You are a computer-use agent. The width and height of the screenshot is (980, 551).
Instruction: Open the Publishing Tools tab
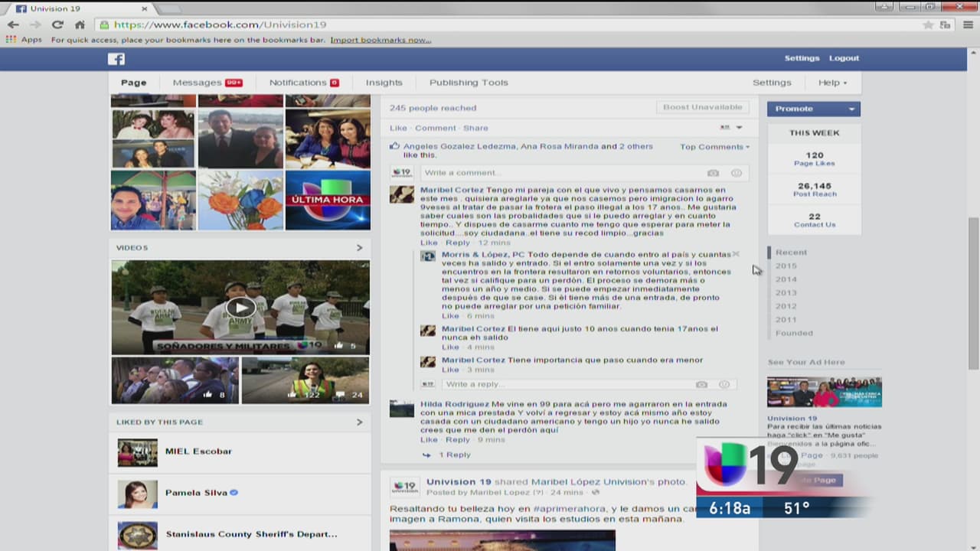click(x=468, y=83)
